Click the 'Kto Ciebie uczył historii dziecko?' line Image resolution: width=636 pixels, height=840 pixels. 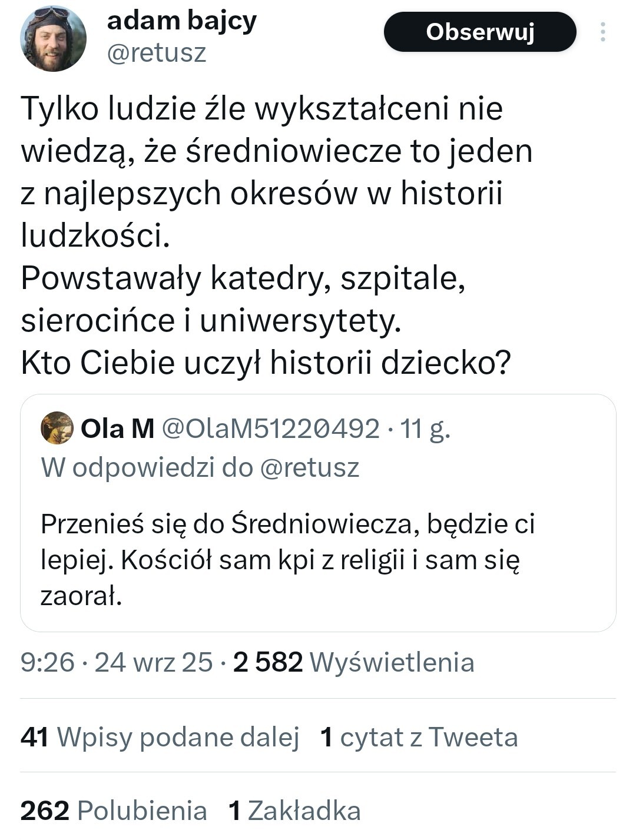[265, 363]
